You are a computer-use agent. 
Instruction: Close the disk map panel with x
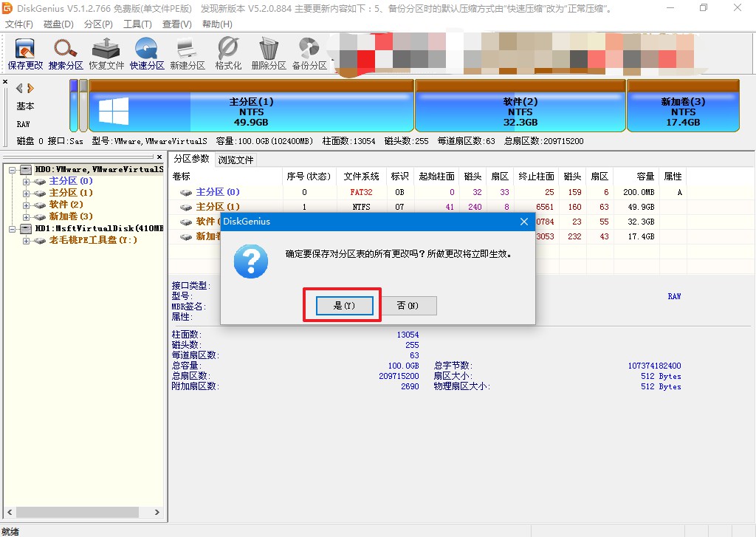click(5, 81)
